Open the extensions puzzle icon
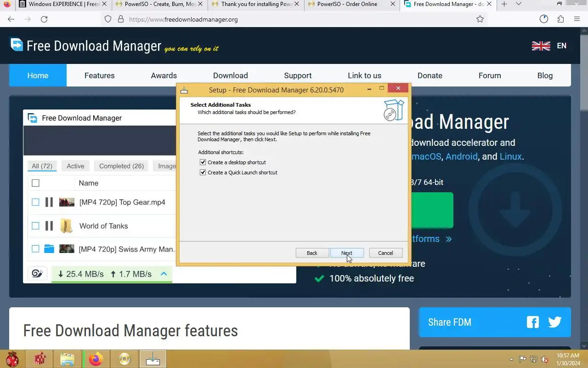The image size is (588, 368). click(x=560, y=19)
